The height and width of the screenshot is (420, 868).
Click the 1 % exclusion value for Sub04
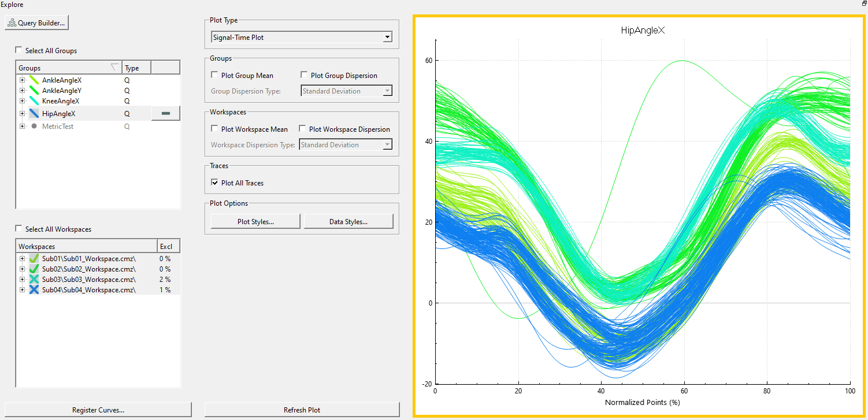165,289
